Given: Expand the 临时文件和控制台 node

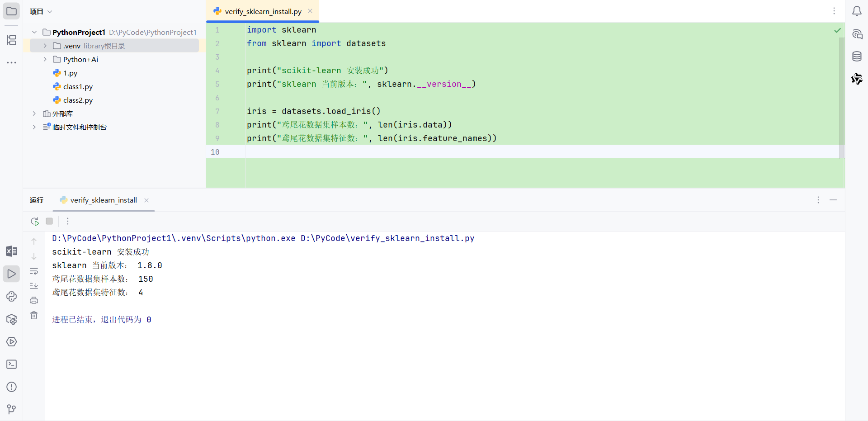Looking at the screenshot, I should click(x=34, y=127).
